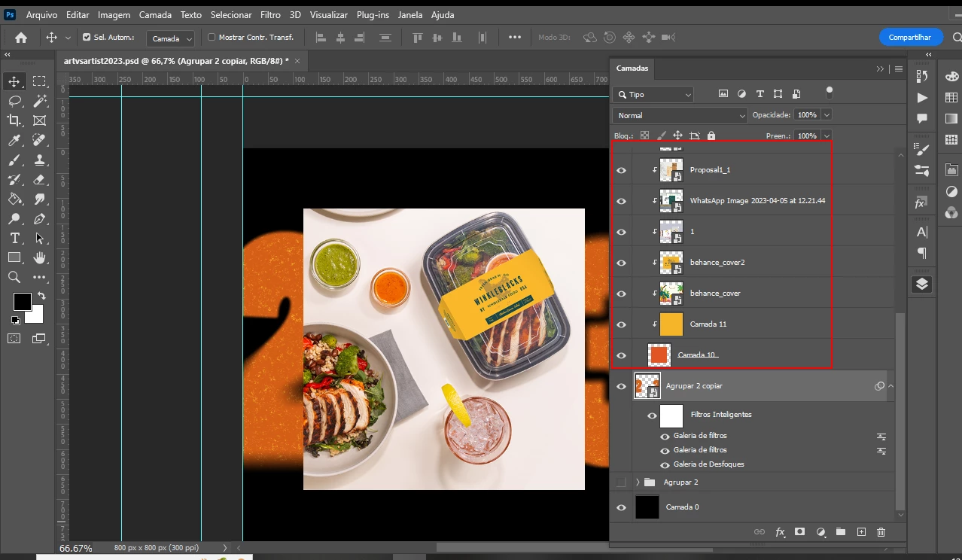The width and height of the screenshot is (962, 560).
Task: Click the Compartilhar button
Action: click(x=910, y=37)
